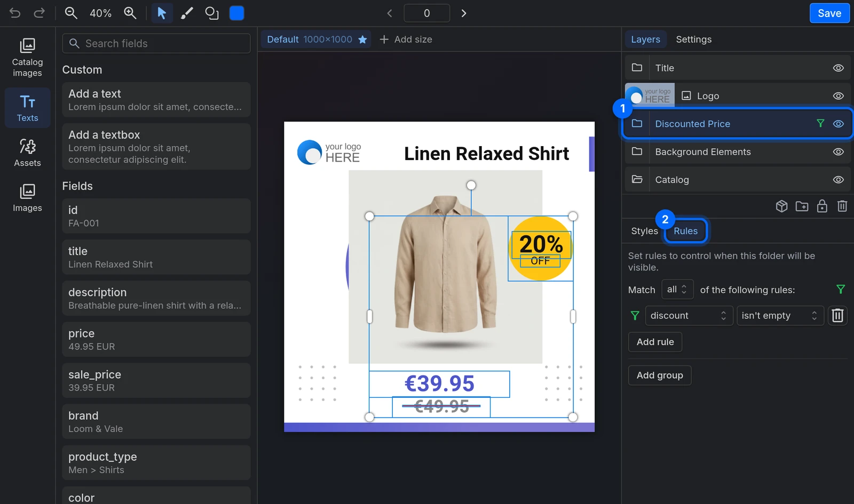
Task: Switch to the Layers tab
Action: pyautogui.click(x=645, y=39)
